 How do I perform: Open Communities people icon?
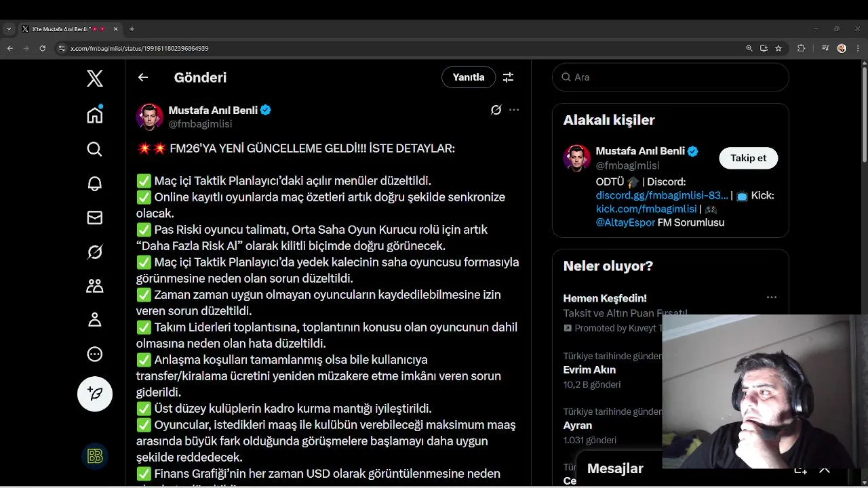(x=95, y=286)
